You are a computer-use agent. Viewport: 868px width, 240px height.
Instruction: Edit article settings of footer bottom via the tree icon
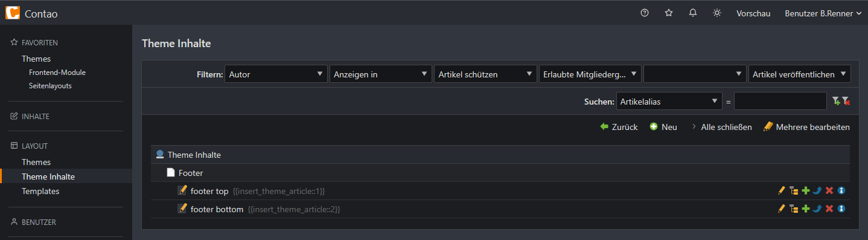(793, 209)
